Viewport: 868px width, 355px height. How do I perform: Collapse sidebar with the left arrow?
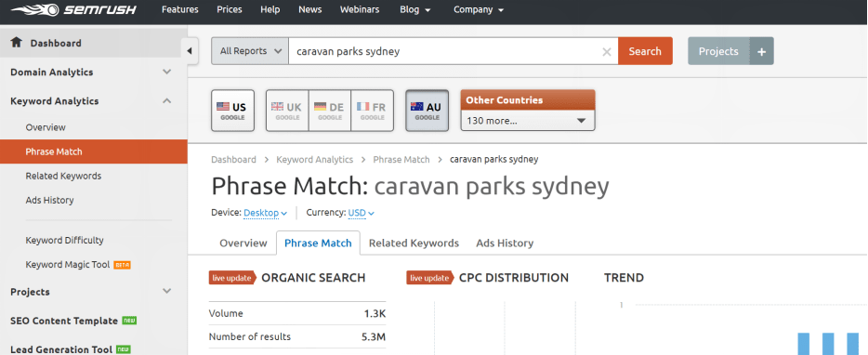tap(190, 51)
